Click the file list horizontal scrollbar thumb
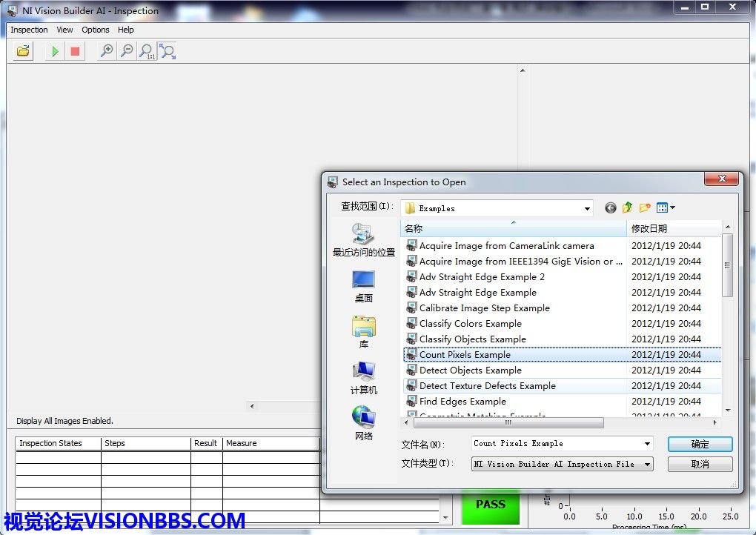The height and width of the screenshot is (535, 756). (508, 422)
